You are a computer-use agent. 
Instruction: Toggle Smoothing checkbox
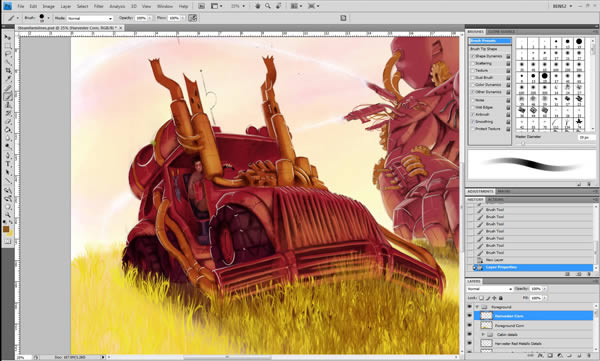coord(473,122)
